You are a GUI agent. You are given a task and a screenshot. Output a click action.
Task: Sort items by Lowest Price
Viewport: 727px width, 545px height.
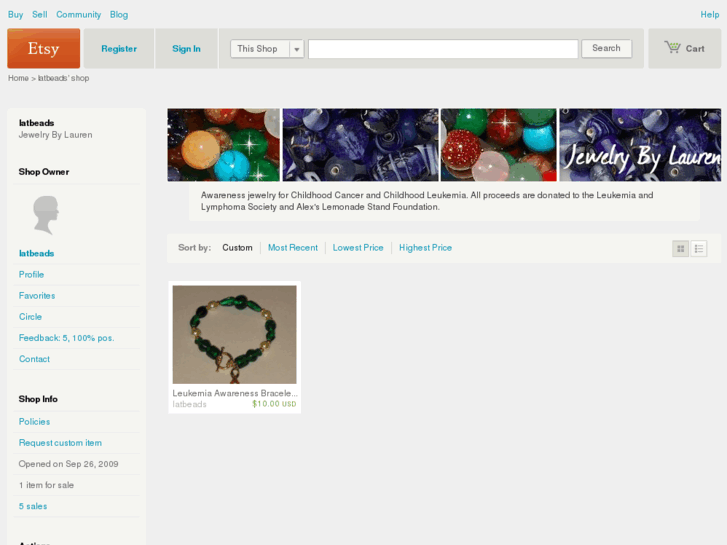coord(358,248)
